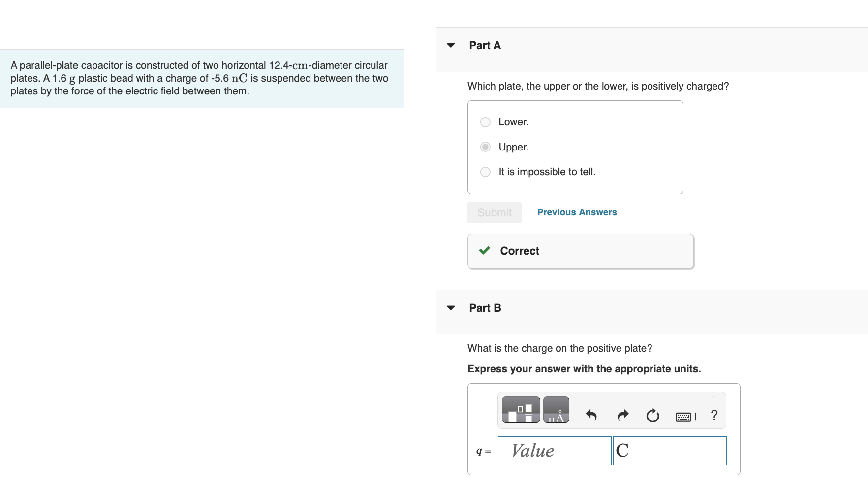Select the units (µÅ) icon

click(557, 409)
